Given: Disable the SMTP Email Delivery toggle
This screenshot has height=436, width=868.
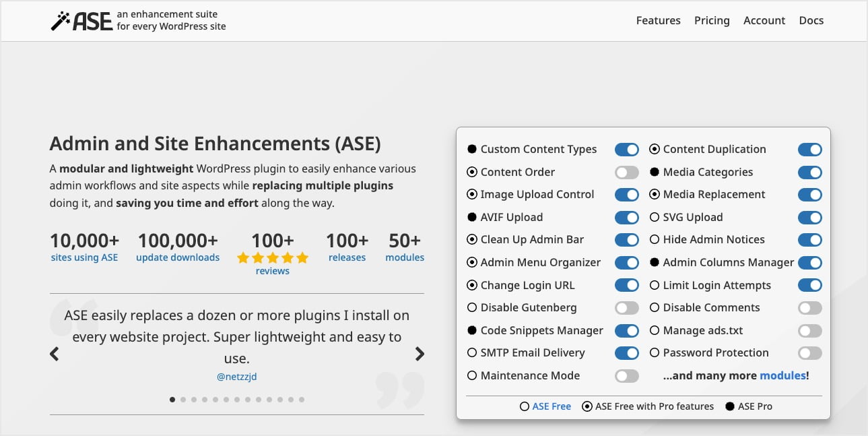Looking at the screenshot, I should tap(626, 352).
